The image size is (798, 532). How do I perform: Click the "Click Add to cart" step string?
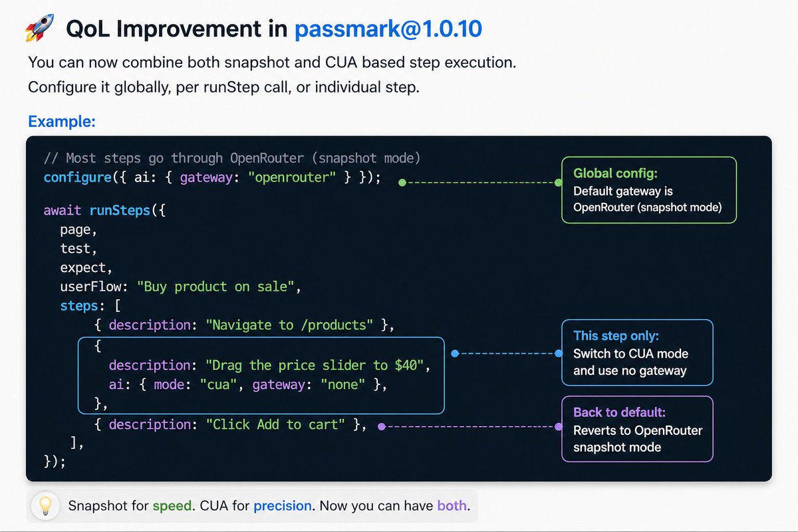pos(275,424)
